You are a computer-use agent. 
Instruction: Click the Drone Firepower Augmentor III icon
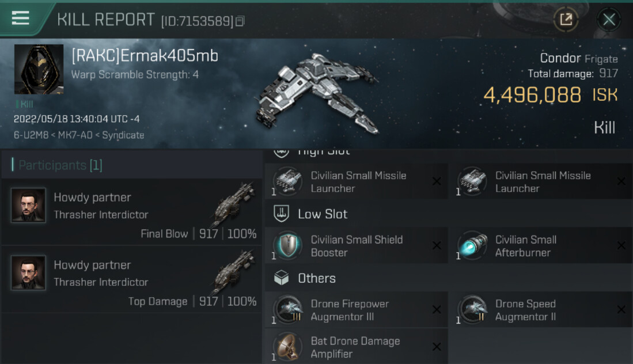click(x=288, y=309)
